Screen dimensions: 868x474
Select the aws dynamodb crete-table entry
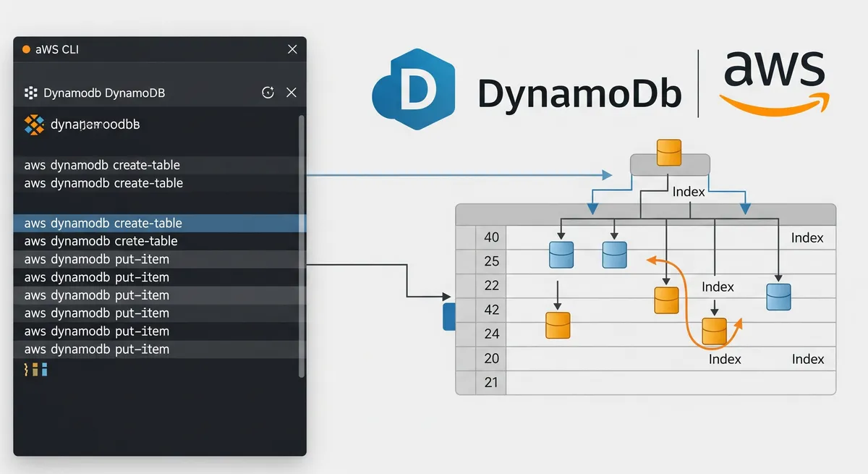100,241
